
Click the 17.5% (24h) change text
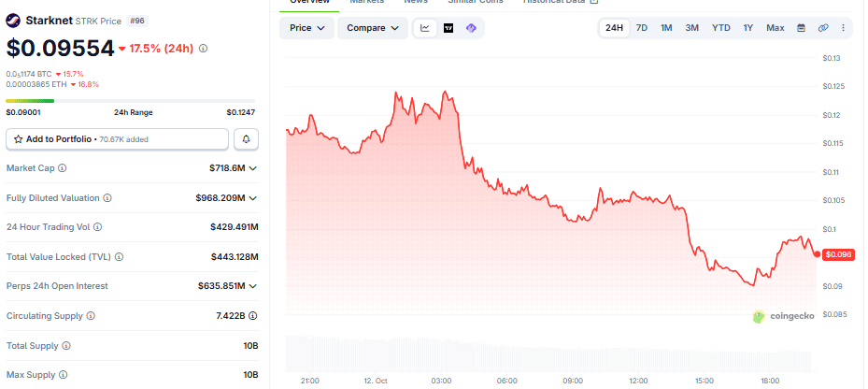tap(161, 49)
